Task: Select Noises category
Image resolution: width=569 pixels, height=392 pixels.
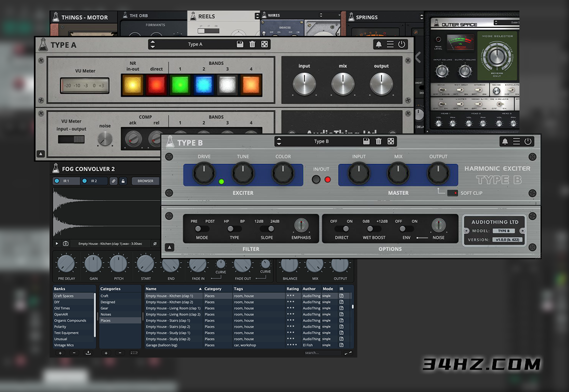Action: (x=120, y=314)
